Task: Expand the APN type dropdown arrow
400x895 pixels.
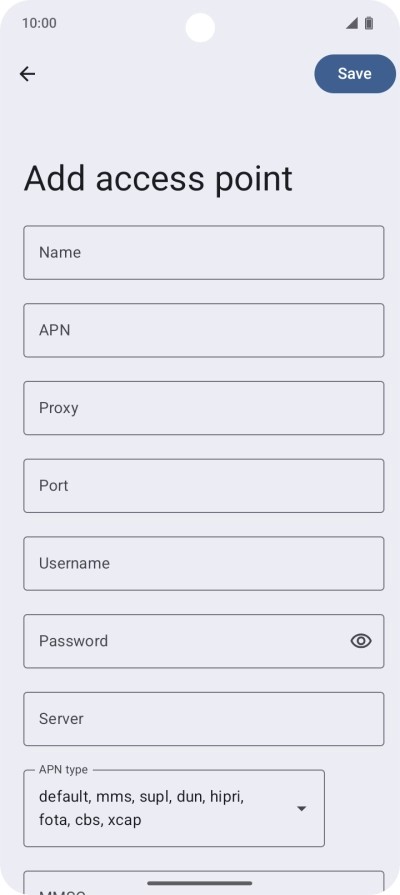Action: point(301,808)
